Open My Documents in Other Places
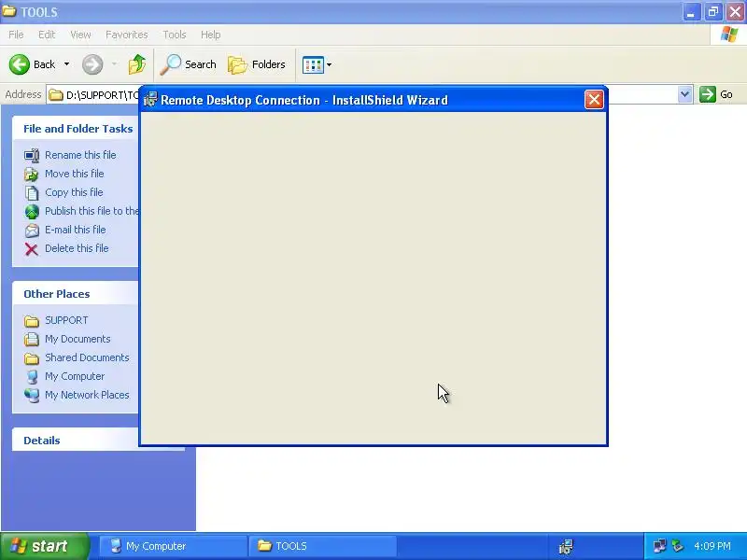The image size is (747, 560). (x=78, y=339)
